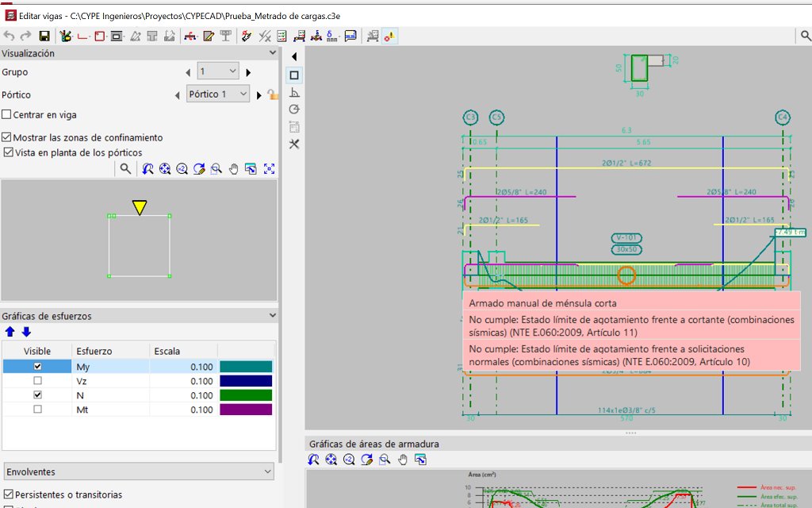
Task: Enable the Vz visibility checkbox
Action: 37,380
